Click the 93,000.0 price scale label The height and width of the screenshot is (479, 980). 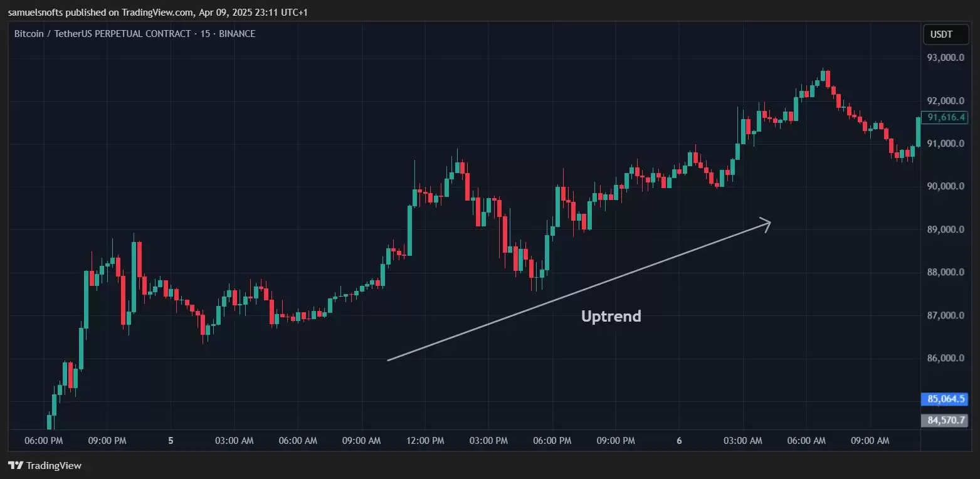coord(946,58)
